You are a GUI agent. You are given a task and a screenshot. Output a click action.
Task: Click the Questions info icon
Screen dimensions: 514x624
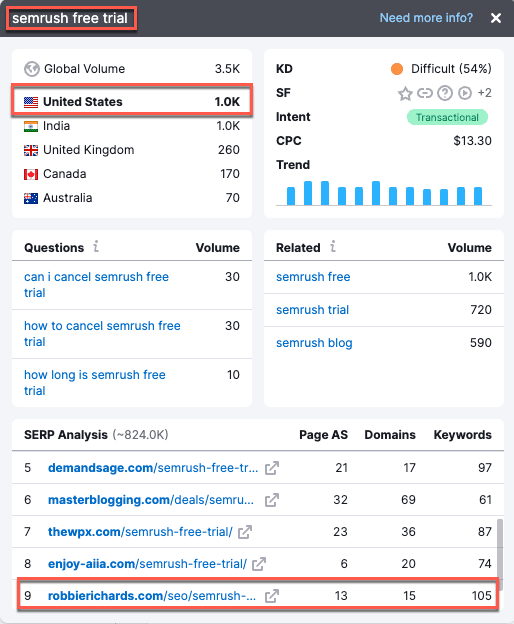96,246
